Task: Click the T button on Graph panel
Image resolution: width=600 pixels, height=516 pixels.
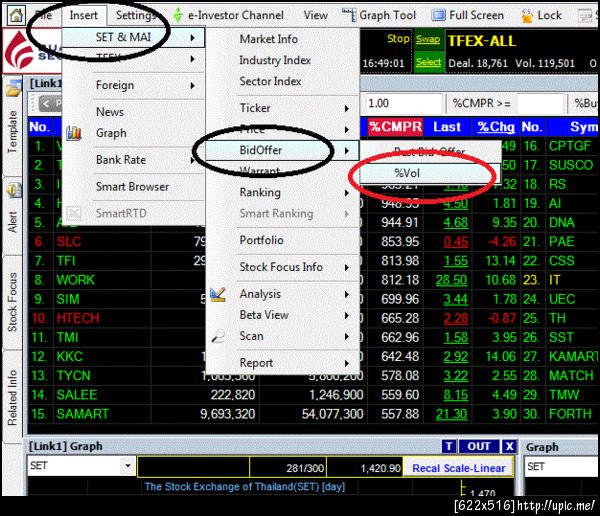Action: click(x=448, y=446)
